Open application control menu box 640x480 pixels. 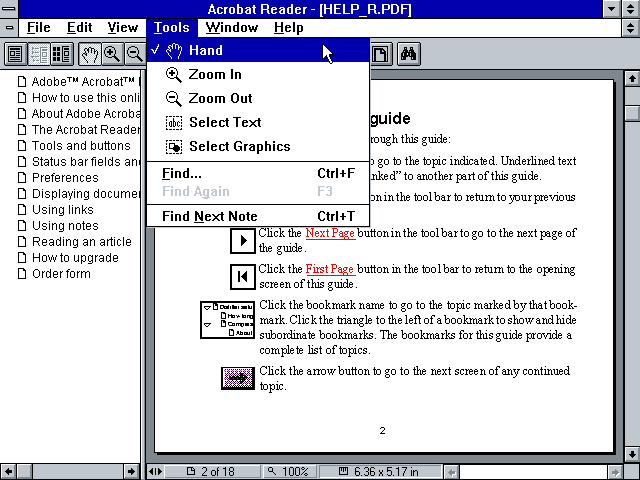[9, 9]
